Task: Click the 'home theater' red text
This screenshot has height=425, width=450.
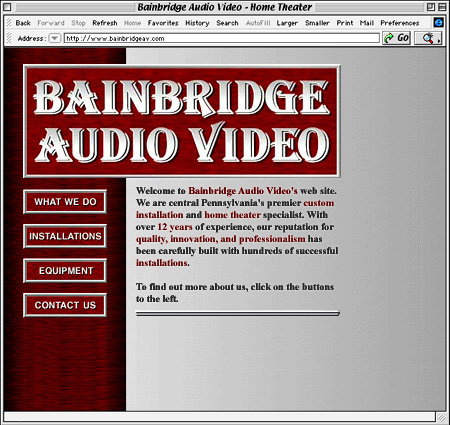Action: click(x=232, y=215)
